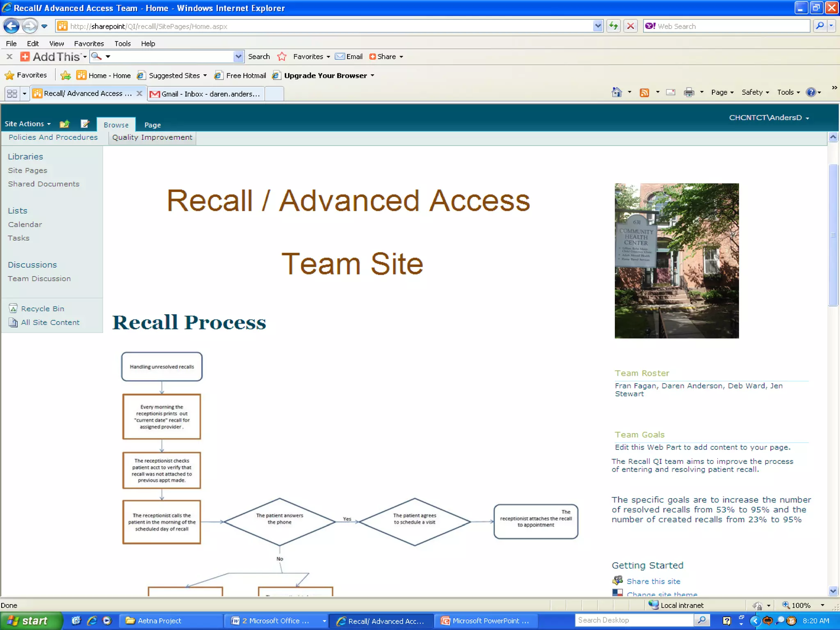Click the Search Desktop taskbar field
The width and height of the screenshot is (840, 630).
coord(634,620)
